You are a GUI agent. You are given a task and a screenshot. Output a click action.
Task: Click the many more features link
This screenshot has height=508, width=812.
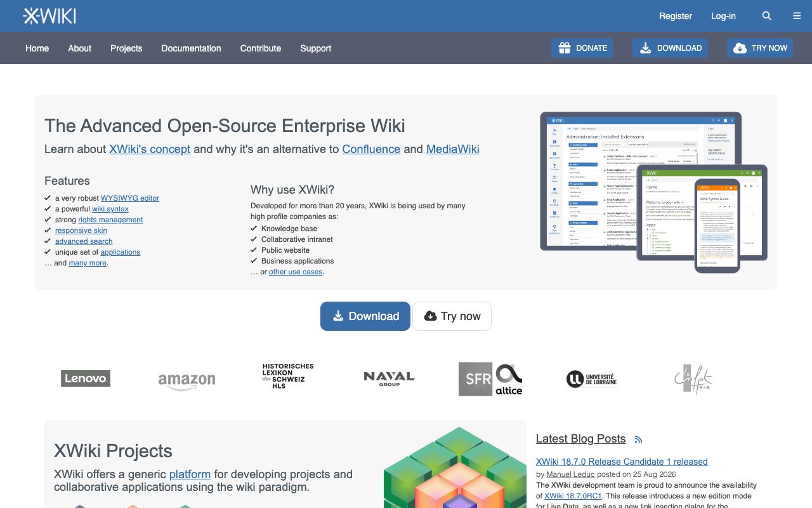click(88, 263)
